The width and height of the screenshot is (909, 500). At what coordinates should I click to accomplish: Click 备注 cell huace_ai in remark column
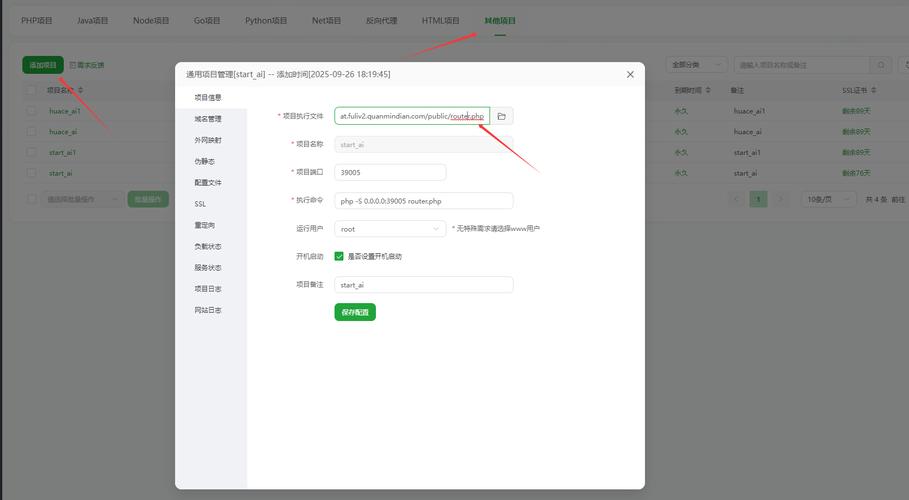tap(748, 132)
